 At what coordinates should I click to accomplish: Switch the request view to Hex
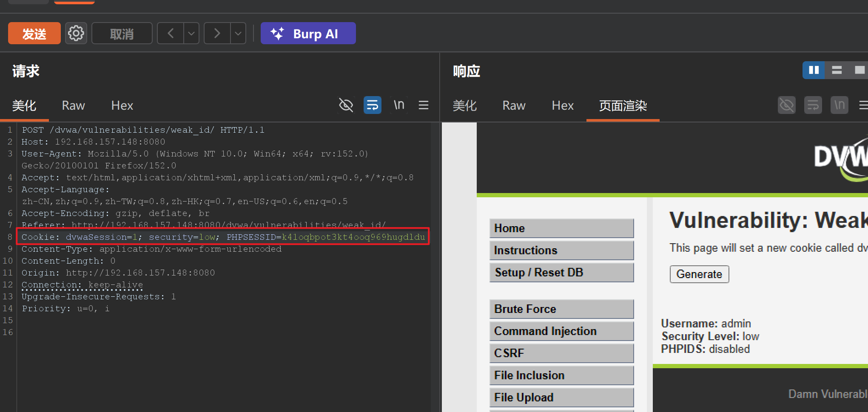point(122,105)
